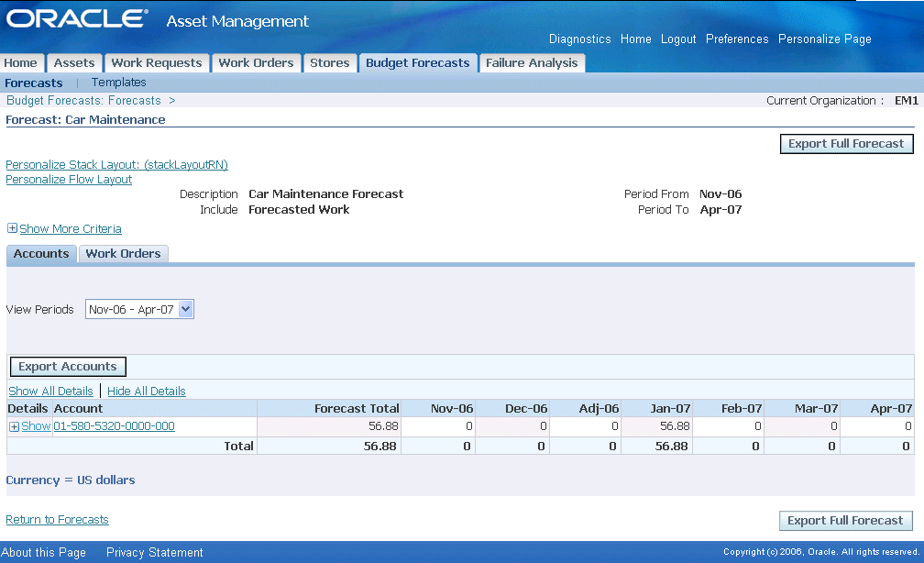The width and height of the screenshot is (924, 563).
Task: Click 56.88 in Total row Forecast Total
Action: click(380, 447)
